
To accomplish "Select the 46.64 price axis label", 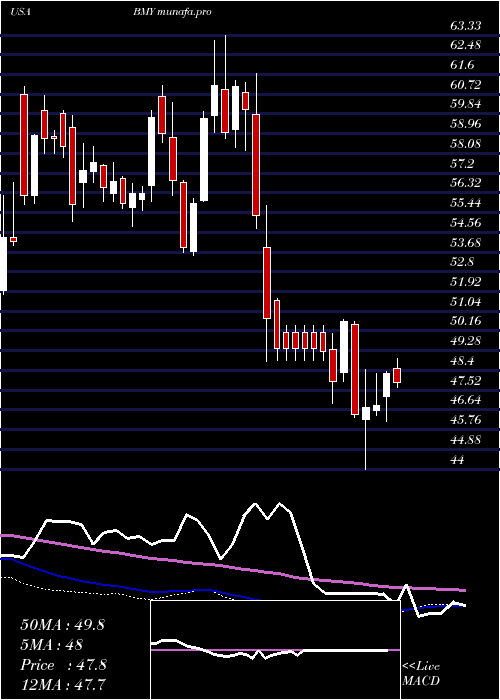I will (x=466, y=400).
